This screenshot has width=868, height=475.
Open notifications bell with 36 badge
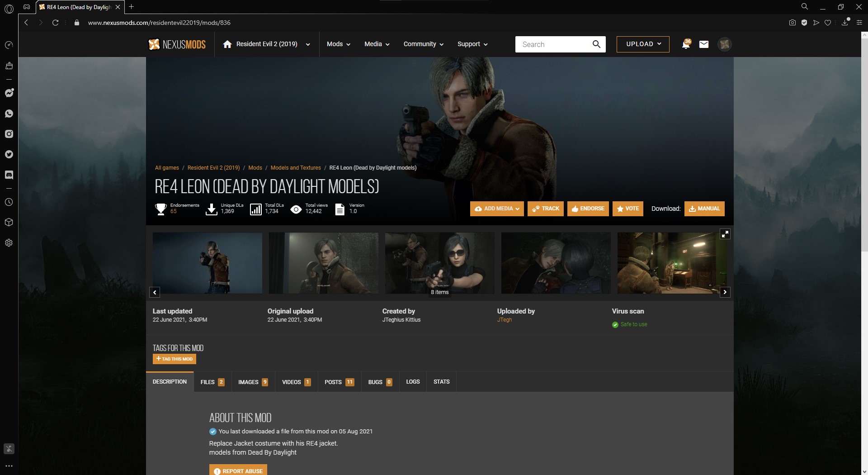pos(686,44)
